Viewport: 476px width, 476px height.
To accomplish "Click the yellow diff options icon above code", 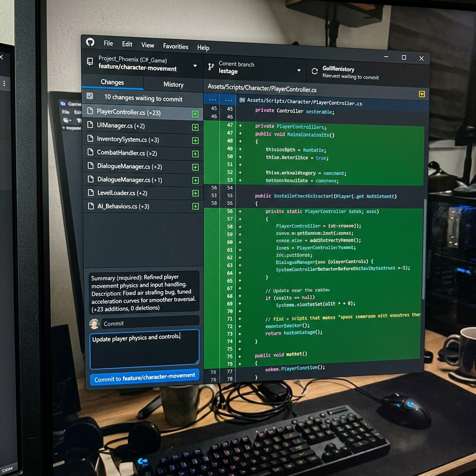I will (422, 94).
